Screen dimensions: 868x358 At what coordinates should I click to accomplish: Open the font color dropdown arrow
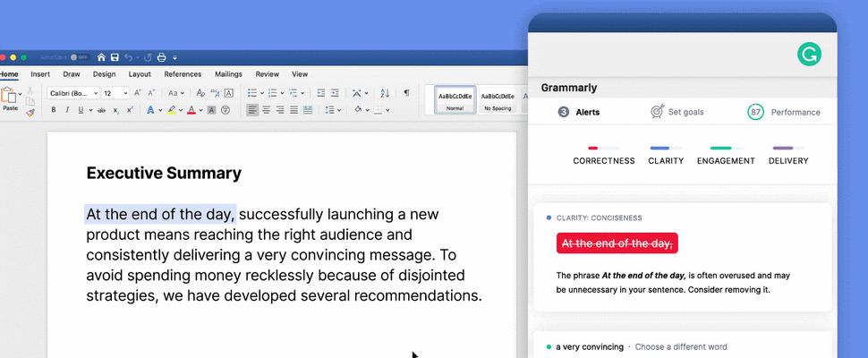[x=200, y=110]
